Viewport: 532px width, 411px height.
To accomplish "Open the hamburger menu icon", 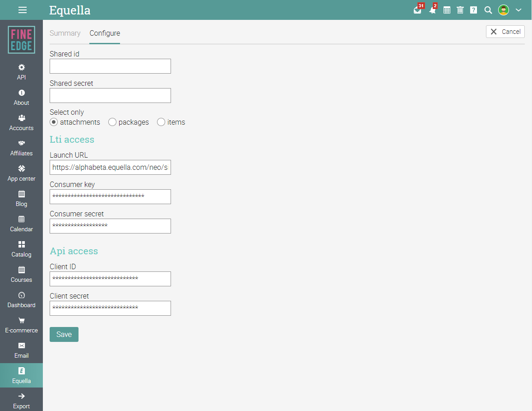I will (x=23, y=10).
